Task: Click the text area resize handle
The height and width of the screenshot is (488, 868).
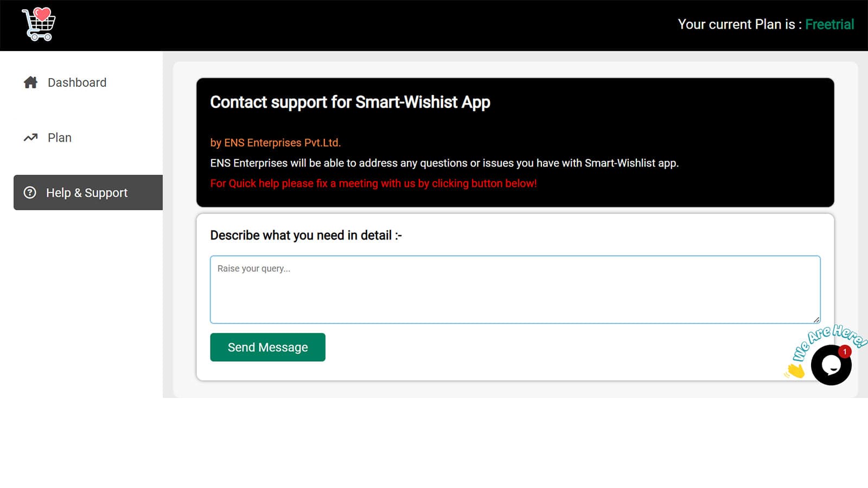Action: pyautogui.click(x=816, y=320)
